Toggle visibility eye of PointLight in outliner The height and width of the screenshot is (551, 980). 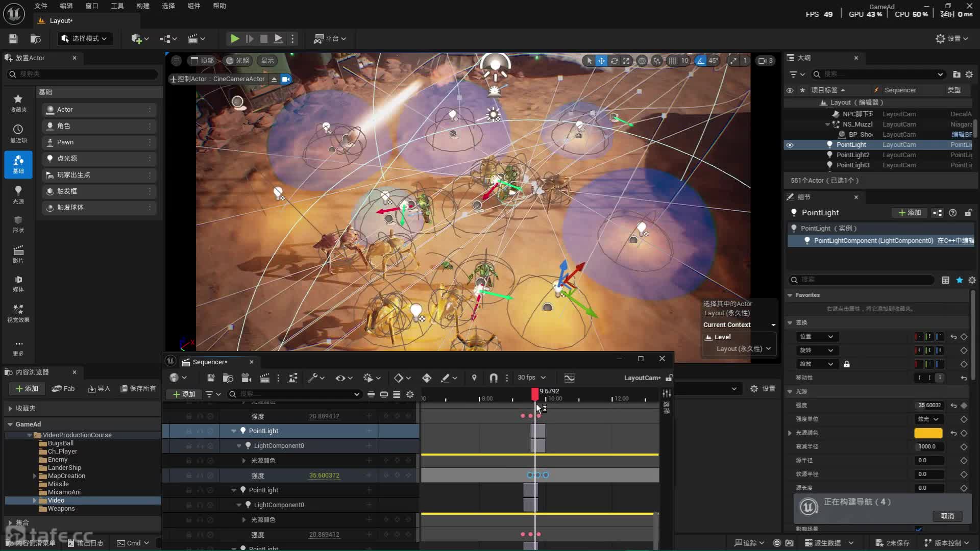(x=790, y=145)
